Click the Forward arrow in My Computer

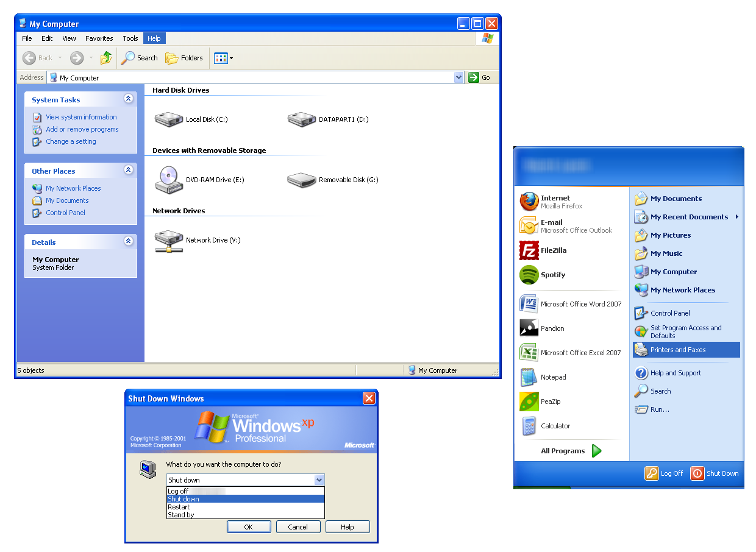coord(77,58)
